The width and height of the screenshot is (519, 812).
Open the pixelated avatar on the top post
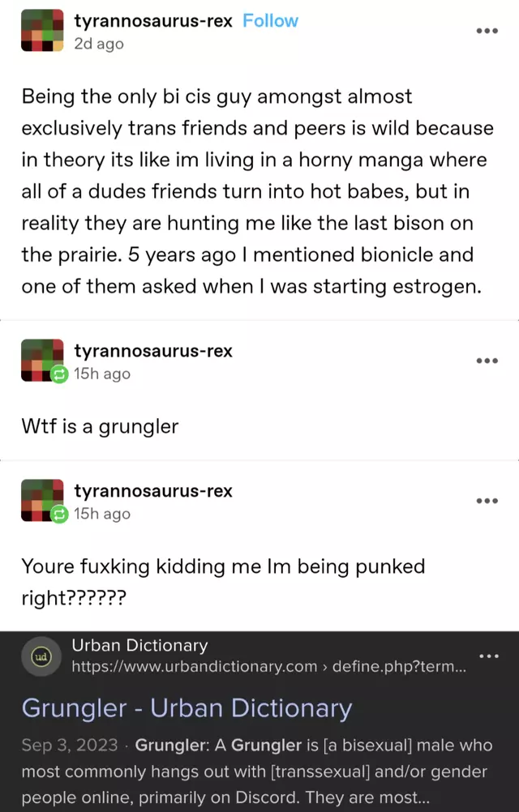[x=42, y=31]
